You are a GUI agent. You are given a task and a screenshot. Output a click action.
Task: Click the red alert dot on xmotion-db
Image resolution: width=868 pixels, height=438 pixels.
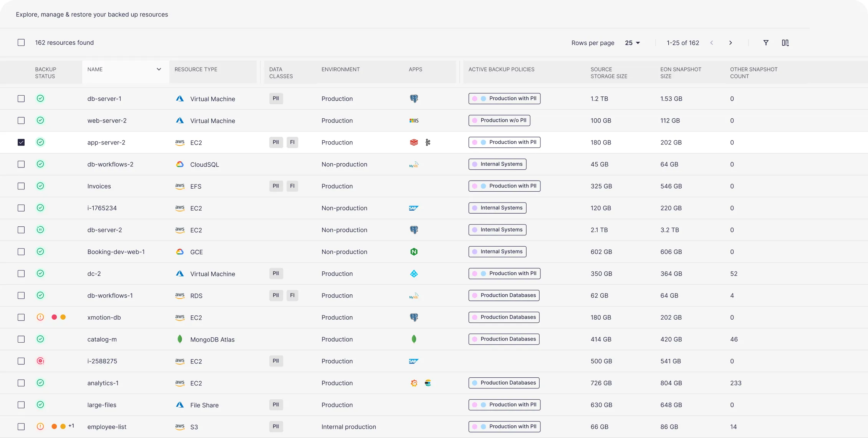tap(54, 317)
